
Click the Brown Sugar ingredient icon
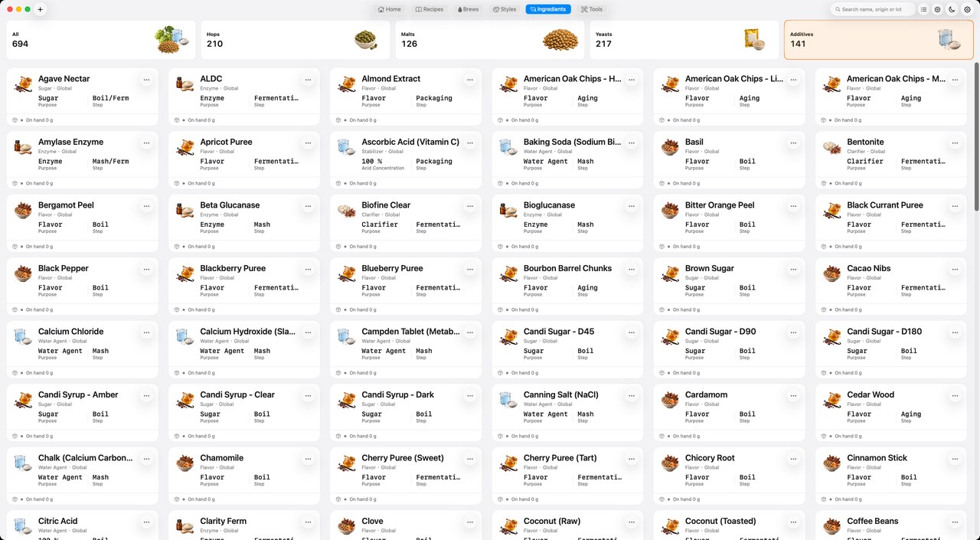coord(670,273)
